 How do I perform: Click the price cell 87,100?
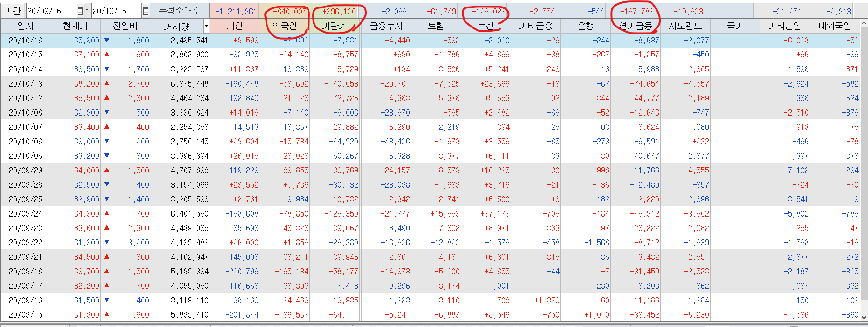tap(87, 54)
